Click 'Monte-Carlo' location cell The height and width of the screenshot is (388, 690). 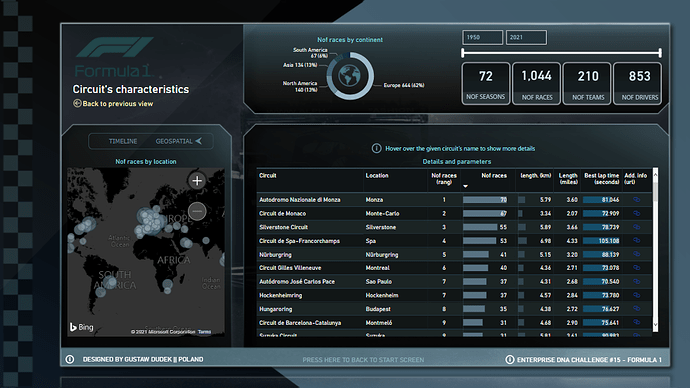pos(382,213)
